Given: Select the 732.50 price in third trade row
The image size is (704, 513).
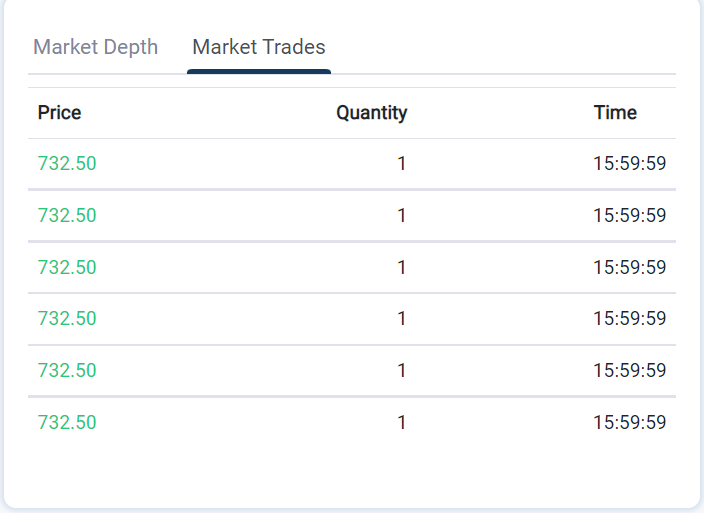Looking at the screenshot, I should coord(67,268).
